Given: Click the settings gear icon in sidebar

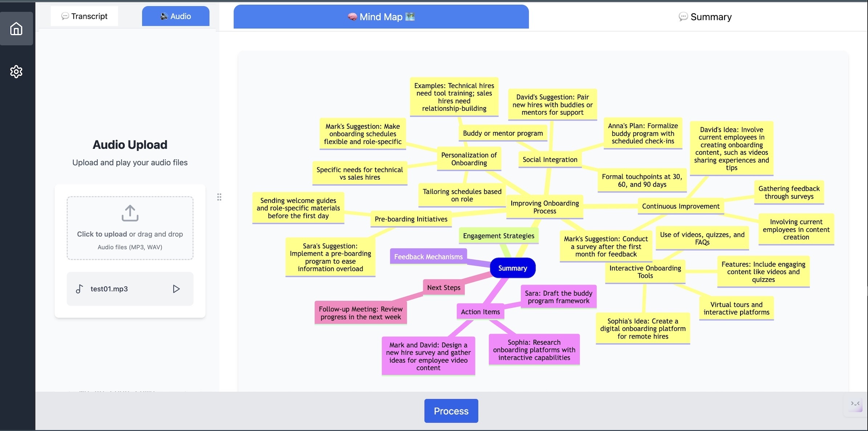Looking at the screenshot, I should [x=16, y=71].
